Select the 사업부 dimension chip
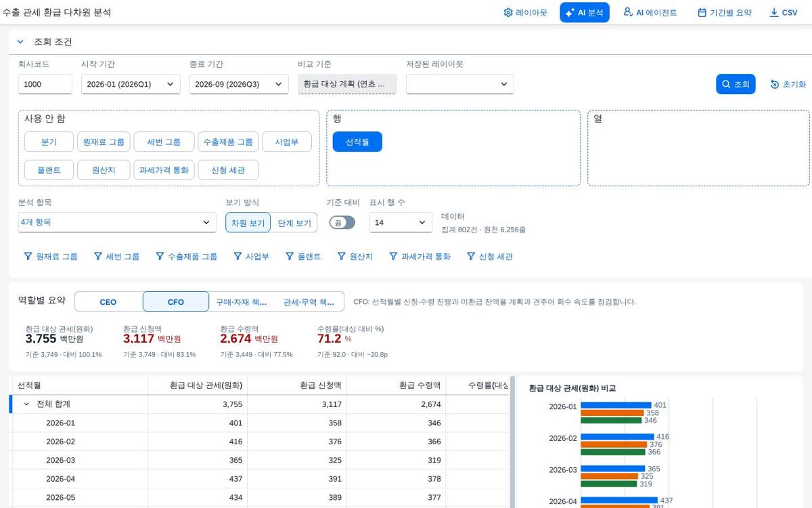This screenshot has height=508, width=812. 287,142
